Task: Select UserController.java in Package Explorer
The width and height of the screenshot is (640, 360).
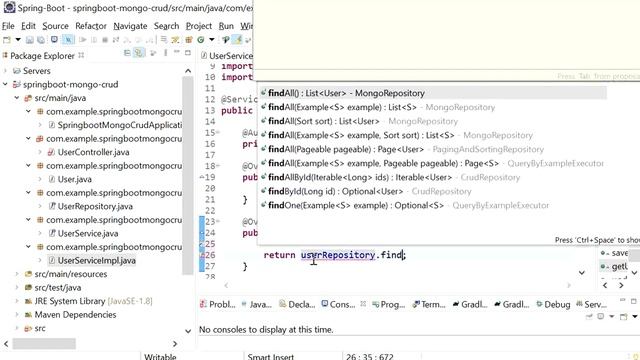Action: [x=93, y=152]
